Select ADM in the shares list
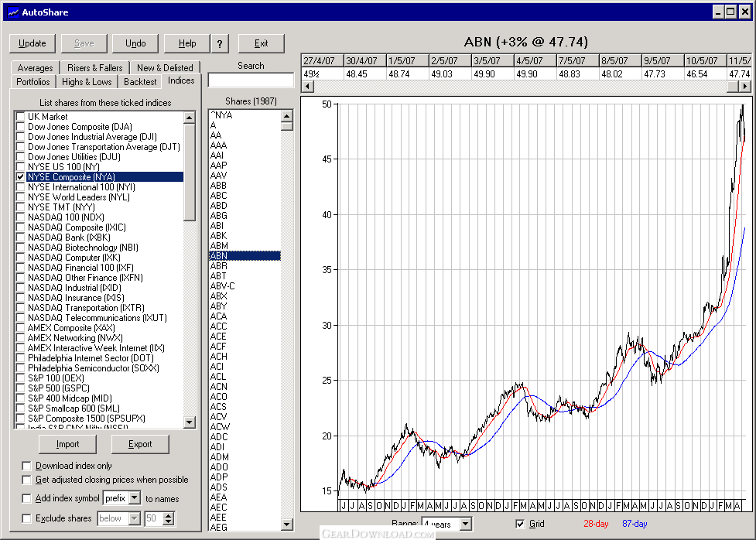 [245, 457]
